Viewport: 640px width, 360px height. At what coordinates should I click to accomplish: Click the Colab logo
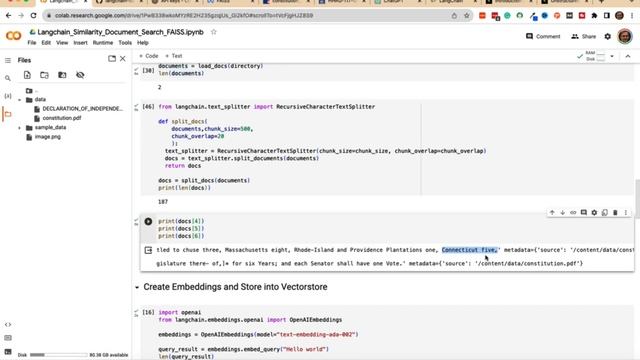(x=13, y=36)
